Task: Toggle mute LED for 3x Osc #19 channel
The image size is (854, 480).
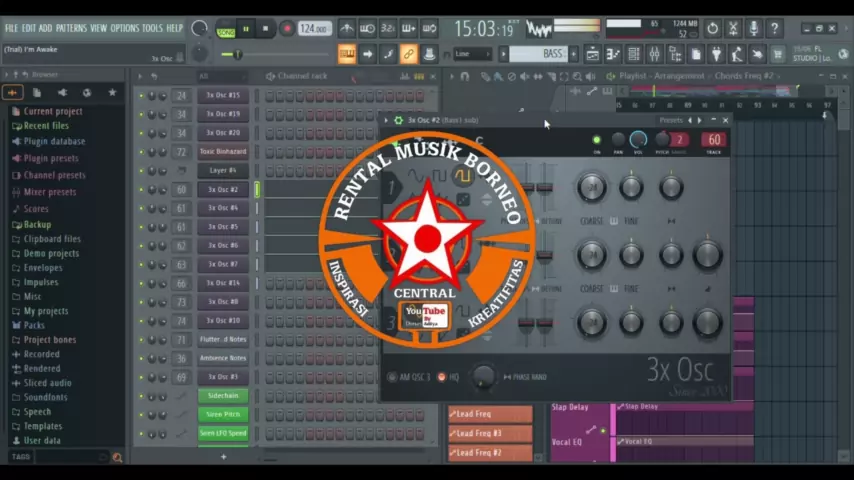Action: (141, 115)
